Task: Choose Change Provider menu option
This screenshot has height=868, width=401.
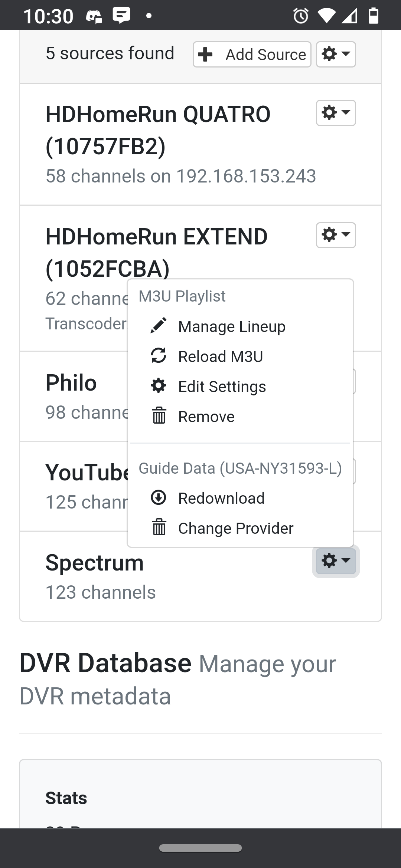Action: coord(236,528)
